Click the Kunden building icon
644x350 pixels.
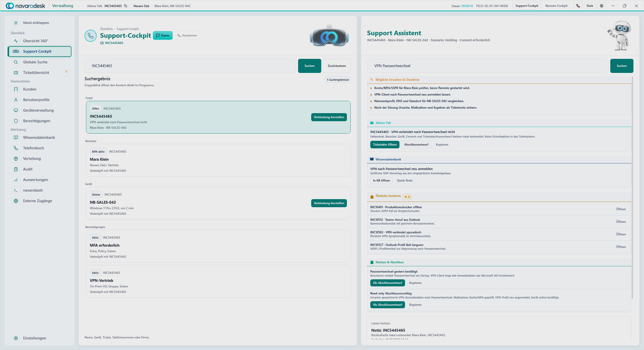click(16, 89)
